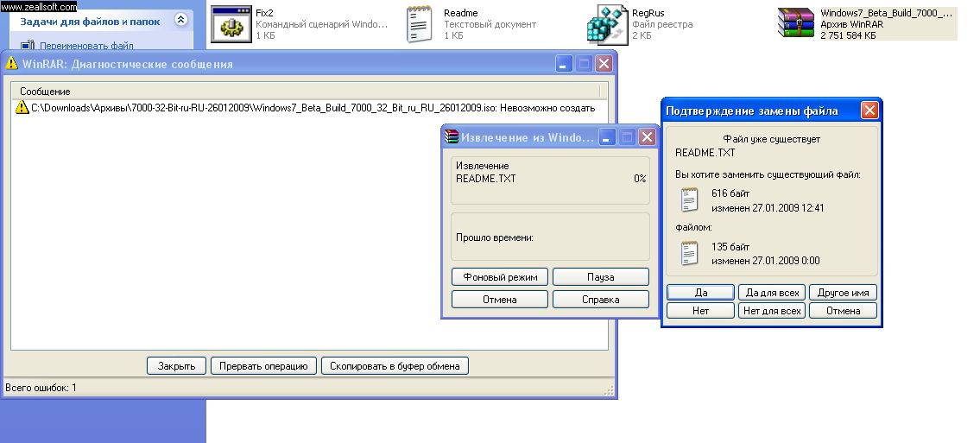Pause the extraction with 'Пауза'

pos(600,277)
